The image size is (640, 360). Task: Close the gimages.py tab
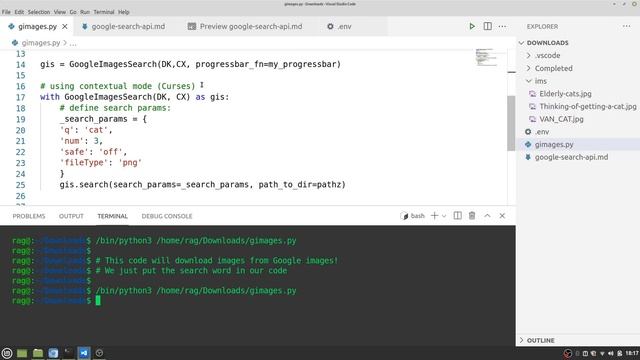tap(65, 27)
